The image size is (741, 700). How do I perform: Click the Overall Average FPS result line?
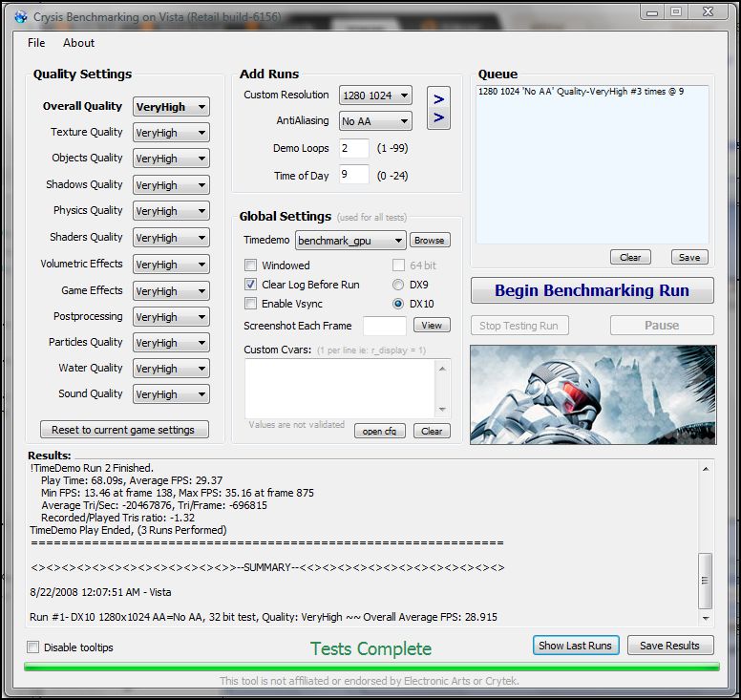[264, 617]
